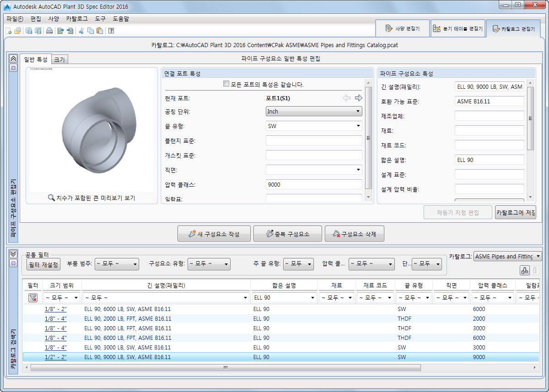Open the 카탈로그 ASME Pipes and Fittings dropdown
Screen dimensions: 549x392
coord(508,256)
